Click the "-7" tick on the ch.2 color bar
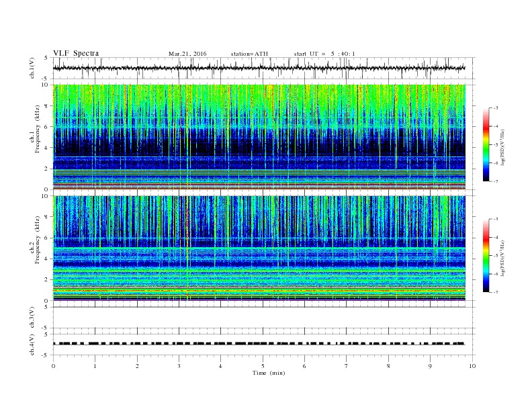The width and height of the screenshot is (532, 411). [x=496, y=292]
